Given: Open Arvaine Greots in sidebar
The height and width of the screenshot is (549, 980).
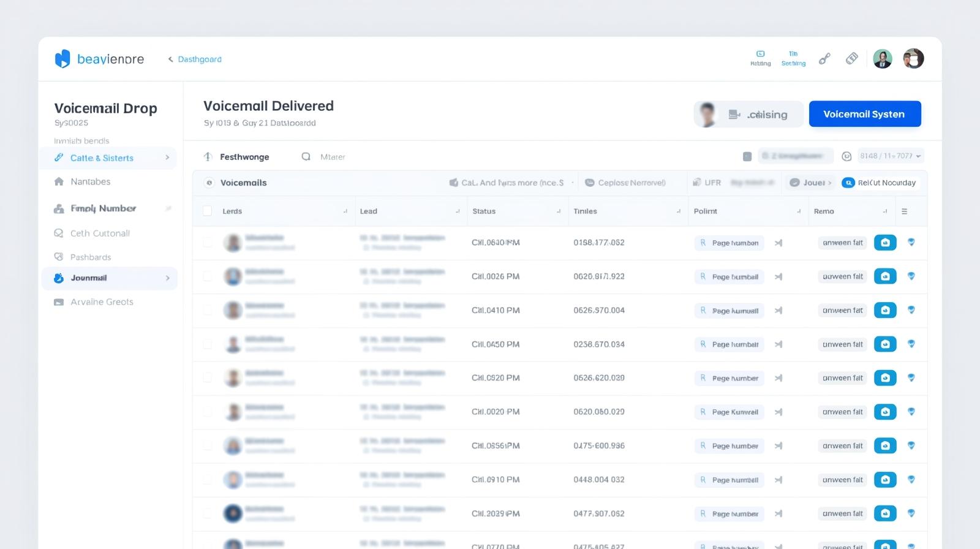Looking at the screenshot, I should pyautogui.click(x=102, y=302).
